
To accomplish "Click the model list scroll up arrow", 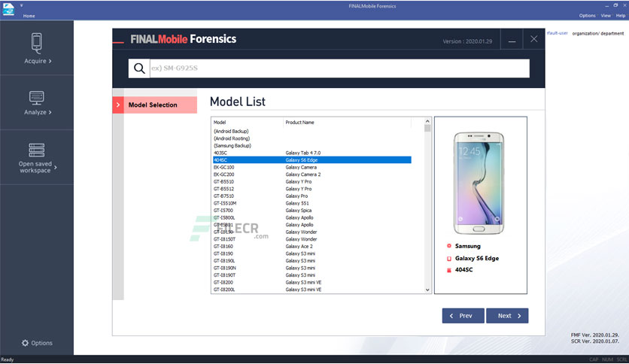I will point(427,121).
